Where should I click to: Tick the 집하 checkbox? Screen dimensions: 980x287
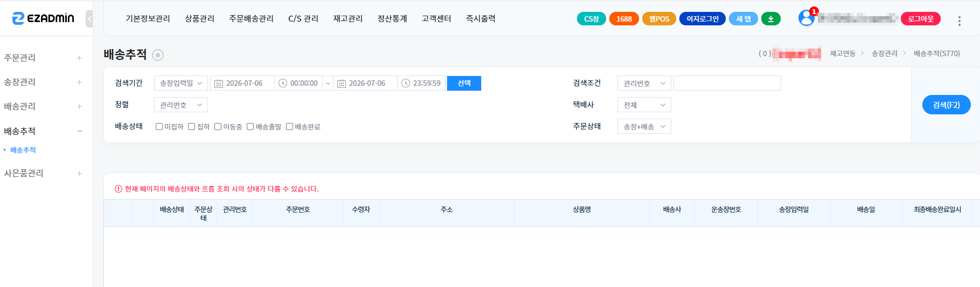click(x=191, y=127)
